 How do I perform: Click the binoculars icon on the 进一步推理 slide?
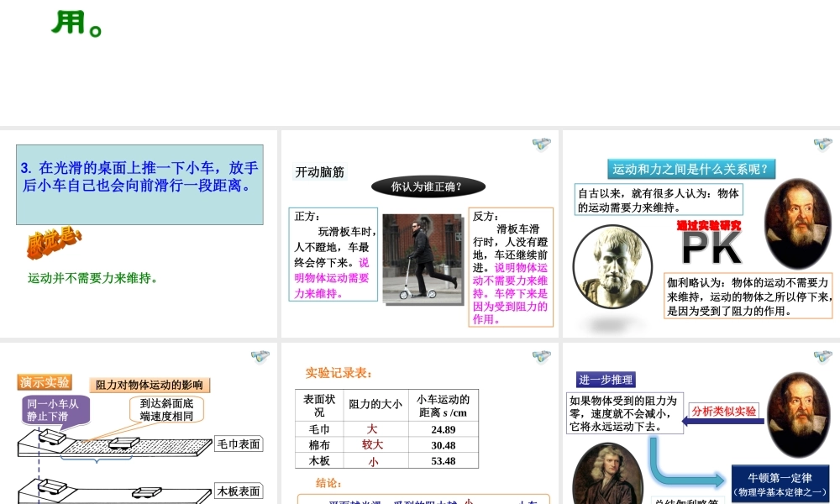[823, 356]
